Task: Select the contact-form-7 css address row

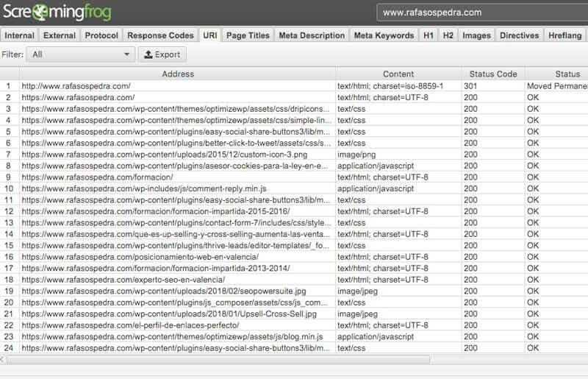Action: (x=176, y=223)
